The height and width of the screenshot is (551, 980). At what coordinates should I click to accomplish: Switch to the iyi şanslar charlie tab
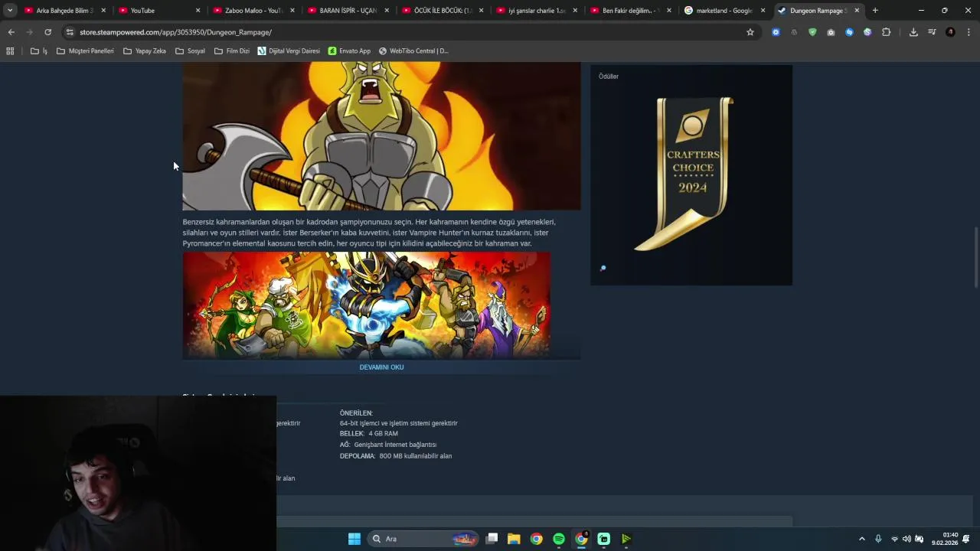click(x=537, y=10)
